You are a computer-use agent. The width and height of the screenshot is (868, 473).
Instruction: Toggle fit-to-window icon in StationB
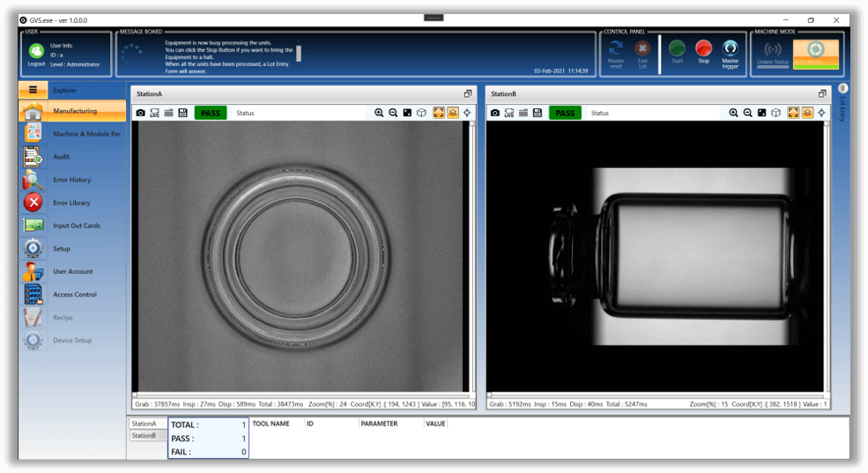[793, 113]
